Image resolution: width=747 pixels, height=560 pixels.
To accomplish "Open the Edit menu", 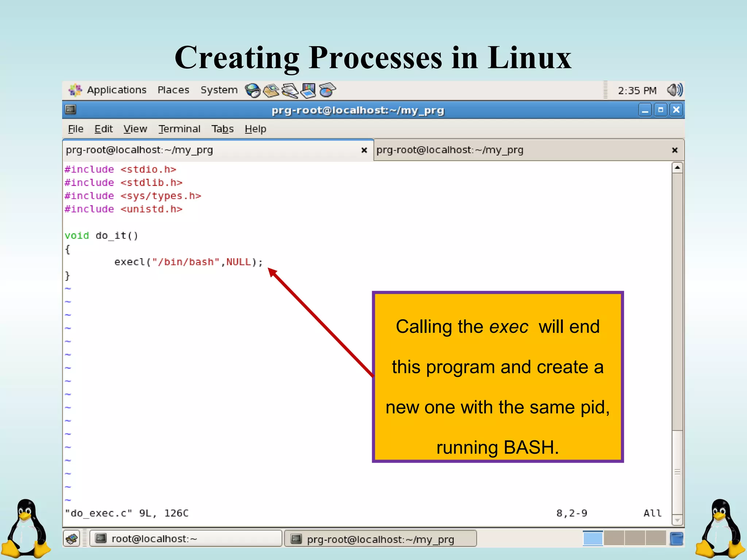I will pyautogui.click(x=104, y=129).
